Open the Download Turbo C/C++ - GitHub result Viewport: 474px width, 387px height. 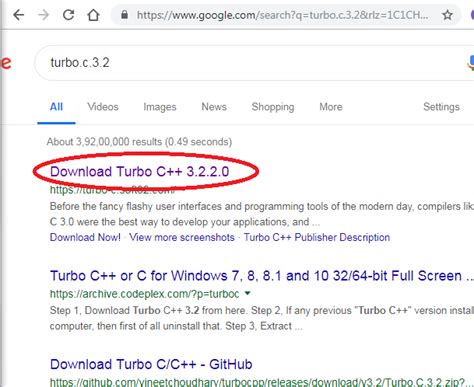pyautogui.click(x=151, y=364)
